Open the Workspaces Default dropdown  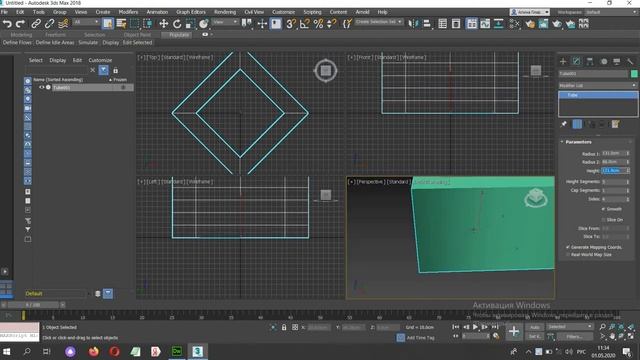[x=611, y=12]
